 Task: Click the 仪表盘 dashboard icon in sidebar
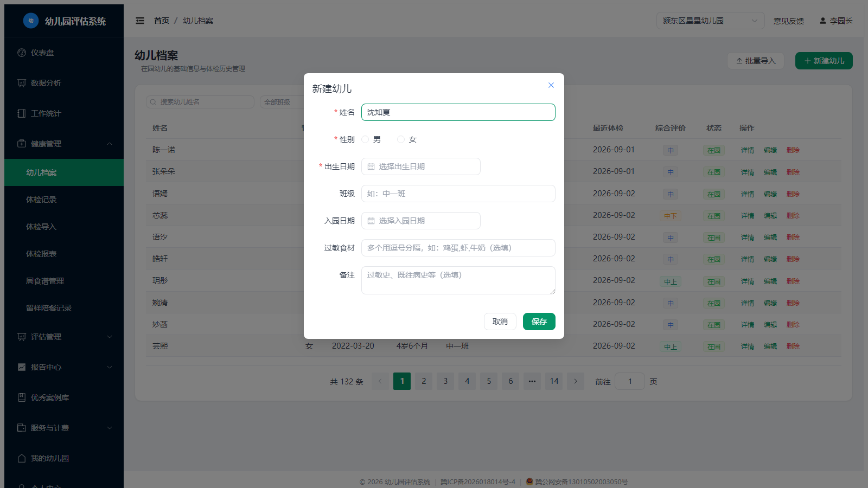(x=22, y=53)
